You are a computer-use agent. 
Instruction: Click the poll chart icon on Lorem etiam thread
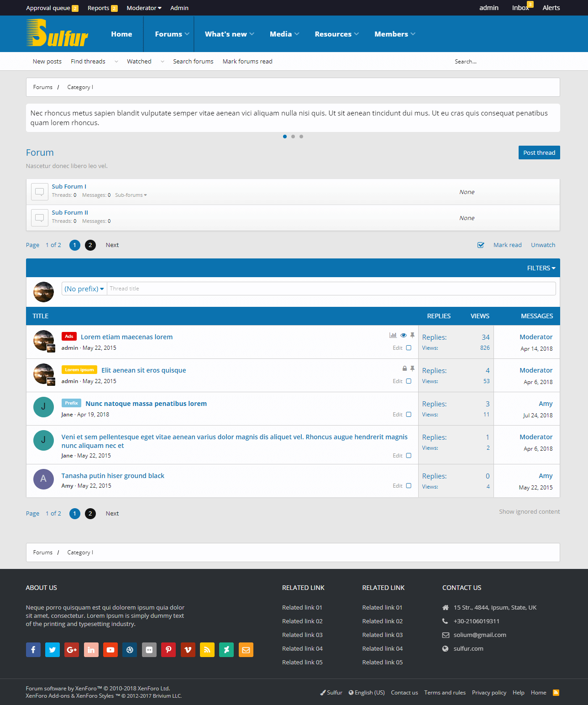[x=393, y=335]
